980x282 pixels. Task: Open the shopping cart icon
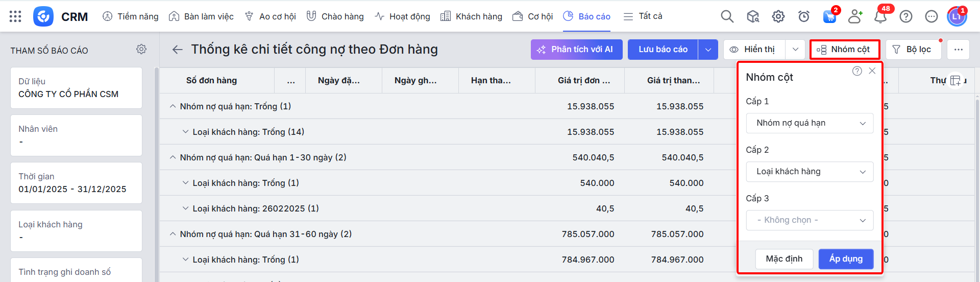[829, 16]
